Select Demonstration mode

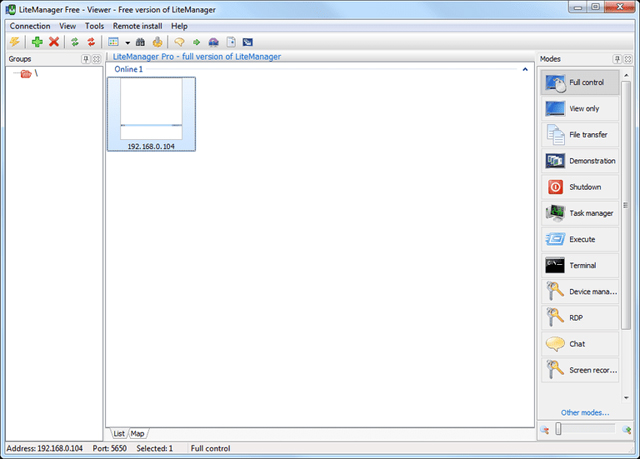click(x=580, y=161)
